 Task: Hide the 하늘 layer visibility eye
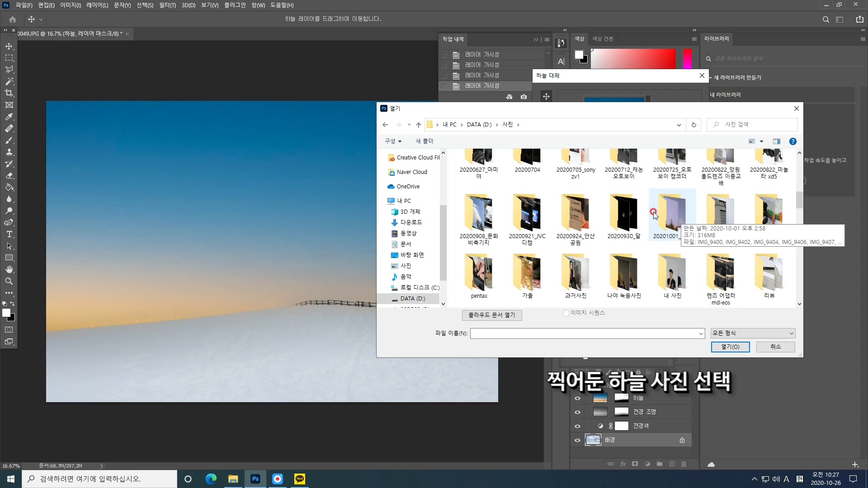[x=577, y=398]
